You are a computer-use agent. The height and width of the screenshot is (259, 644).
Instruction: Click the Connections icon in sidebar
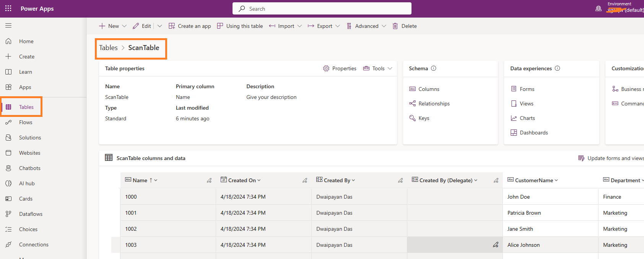8,244
